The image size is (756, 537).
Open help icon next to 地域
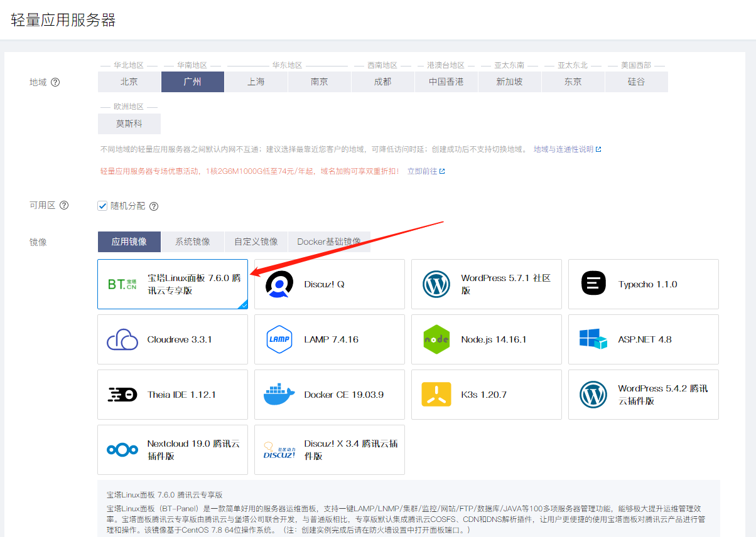click(55, 82)
